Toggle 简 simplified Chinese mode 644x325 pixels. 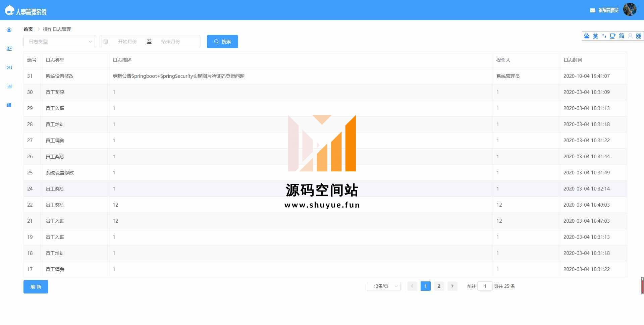coord(622,36)
